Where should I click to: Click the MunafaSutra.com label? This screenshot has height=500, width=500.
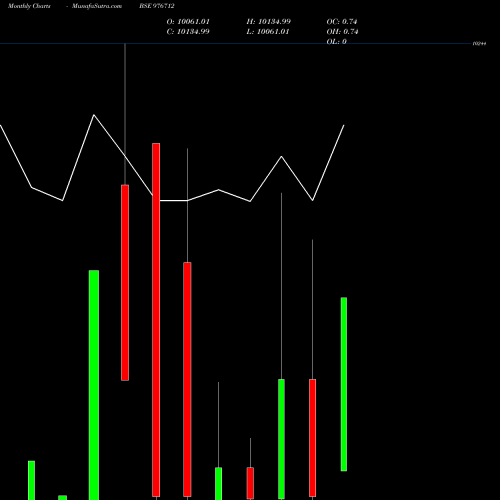pos(97,6)
